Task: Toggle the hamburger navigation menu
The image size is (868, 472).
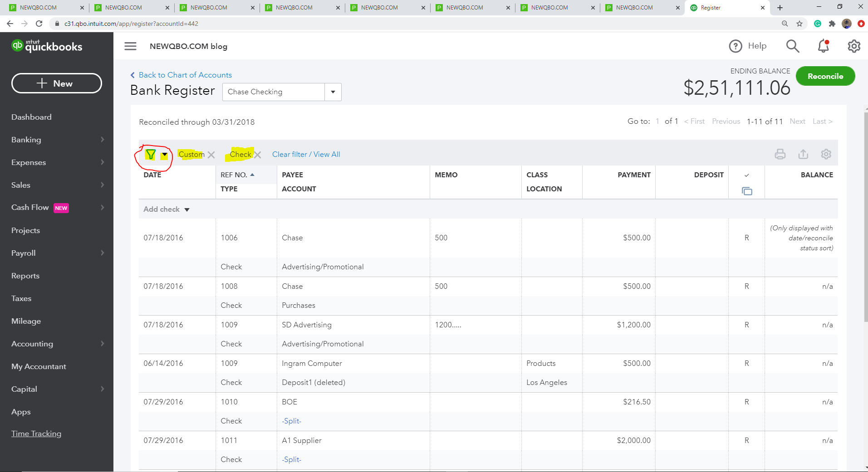Action: pyautogui.click(x=131, y=46)
